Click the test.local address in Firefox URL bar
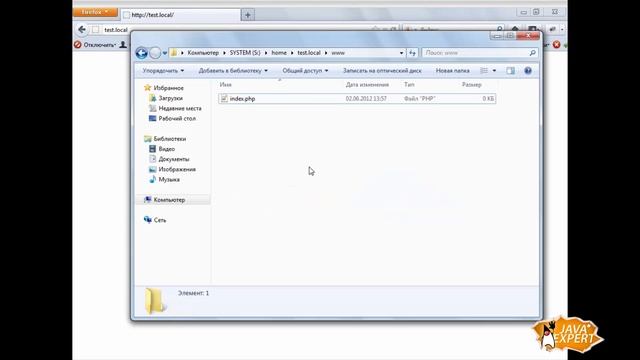This screenshot has height=360, width=640. [x=116, y=30]
